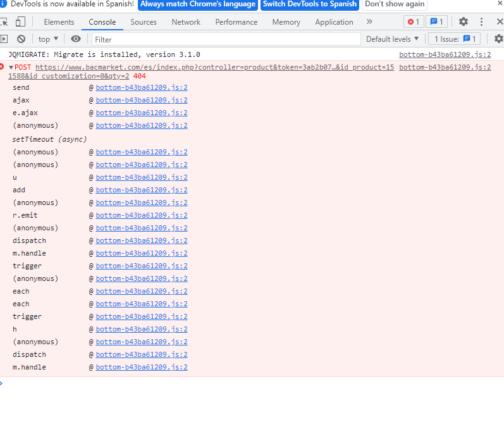The image size is (504, 429).
Task: Open source link for h frame
Action: coord(142,329)
